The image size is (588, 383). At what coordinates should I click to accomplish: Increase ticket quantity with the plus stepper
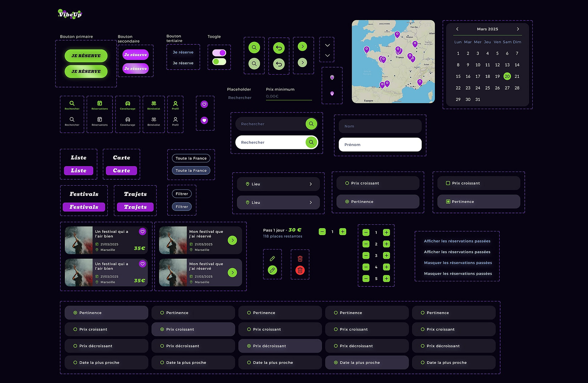[x=342, y=231]
